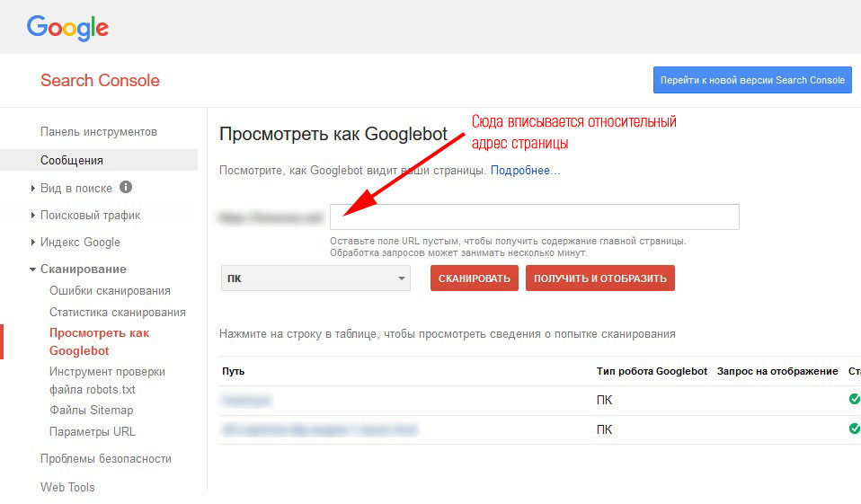
Task: Expand the Вид в поиске section
Action: [33, 189]
